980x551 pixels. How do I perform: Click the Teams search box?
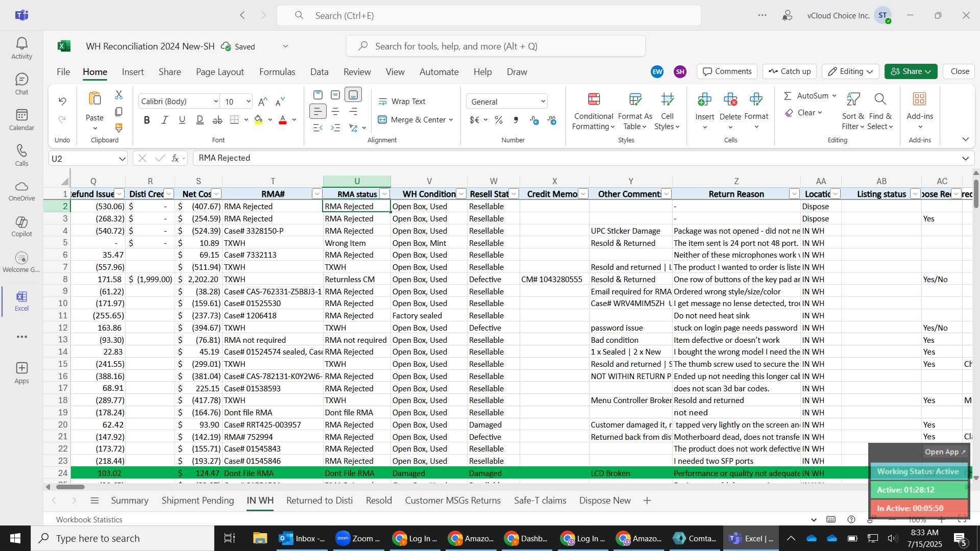(x=489, y=15)
